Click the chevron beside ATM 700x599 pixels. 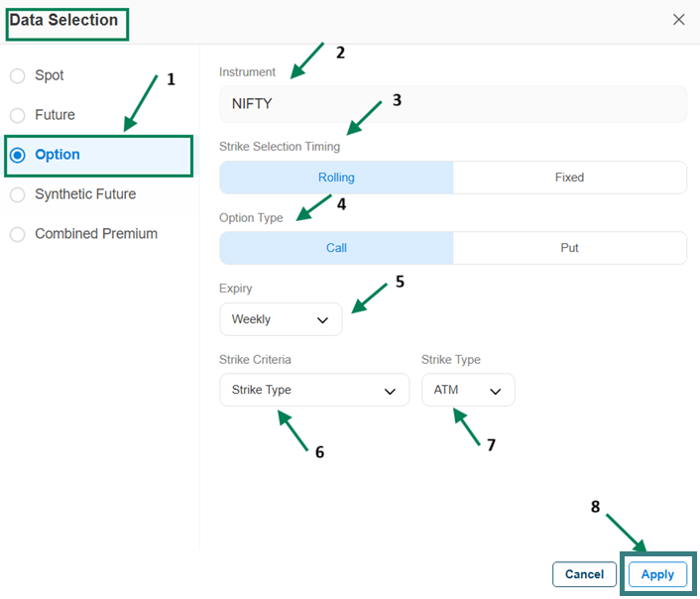496,391
